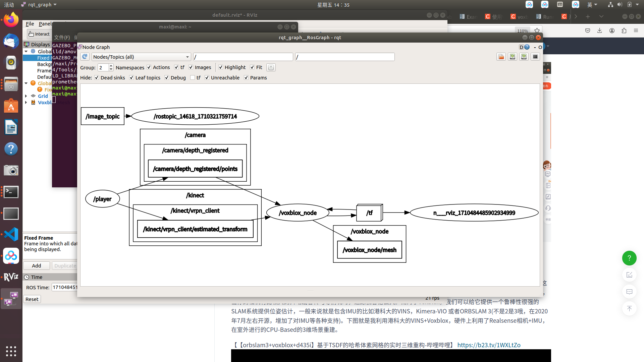The width and height of the screenshot is (644, 362).
Task: Open the rqt_graph application menu in top bar
Action: (x=39, y=5)
